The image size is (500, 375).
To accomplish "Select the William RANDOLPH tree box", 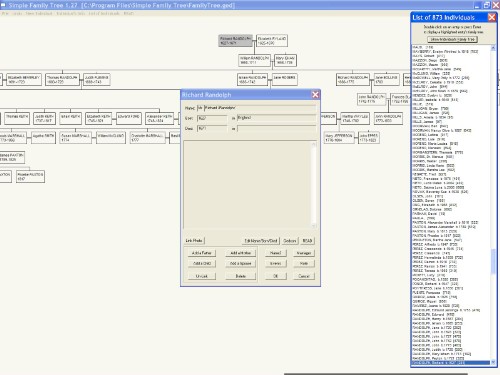I will [254, 60].
